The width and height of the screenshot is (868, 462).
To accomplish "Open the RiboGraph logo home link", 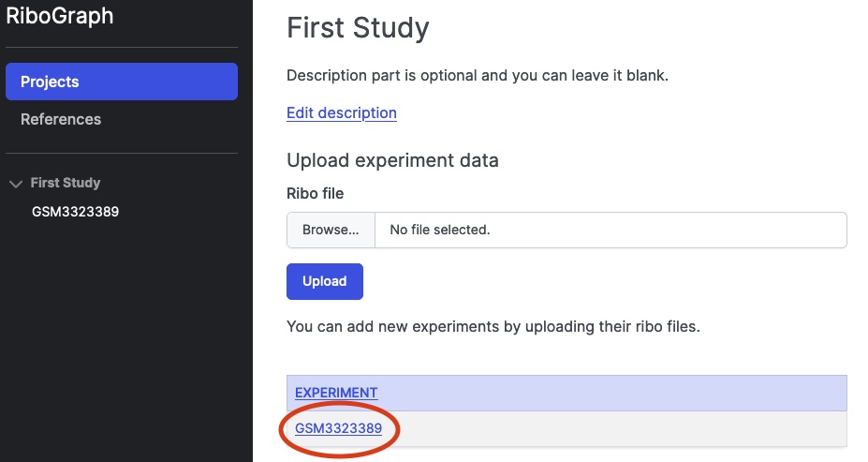I will tap(60, 16).
